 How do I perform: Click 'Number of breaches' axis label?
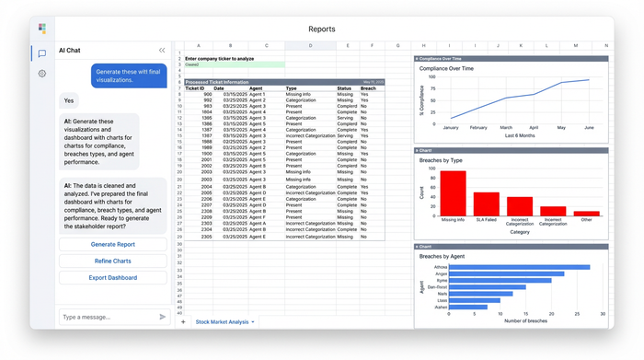click(x=525, y=321)
